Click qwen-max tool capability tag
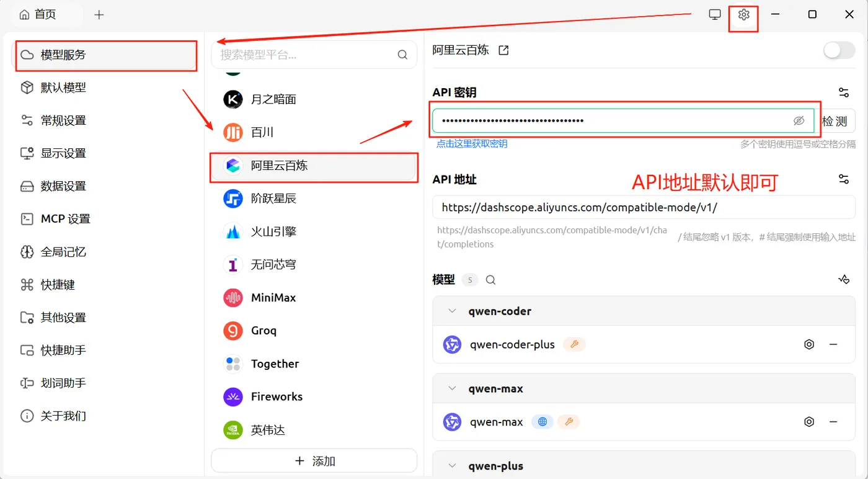868x479 pixels. tap(569, 422)
